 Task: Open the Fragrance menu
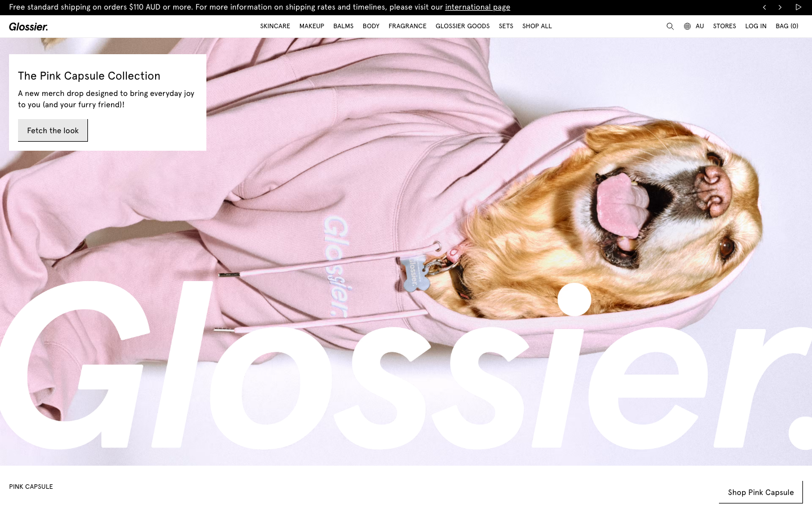[x=408, y=27]
